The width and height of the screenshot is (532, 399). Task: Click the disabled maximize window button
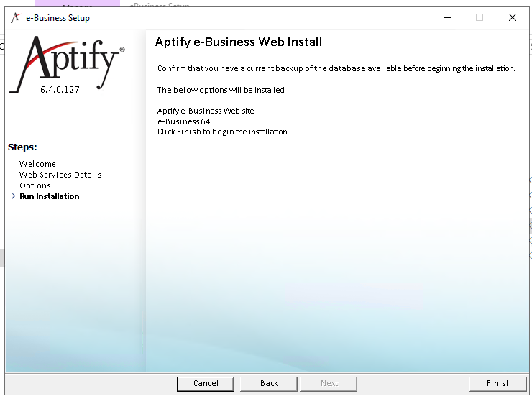click(480, 17)
